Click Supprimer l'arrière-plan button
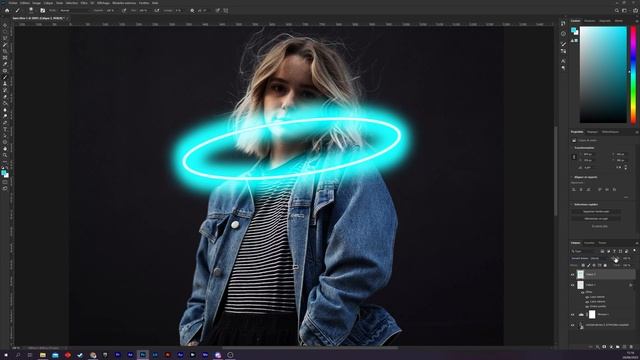 point(596,212)
